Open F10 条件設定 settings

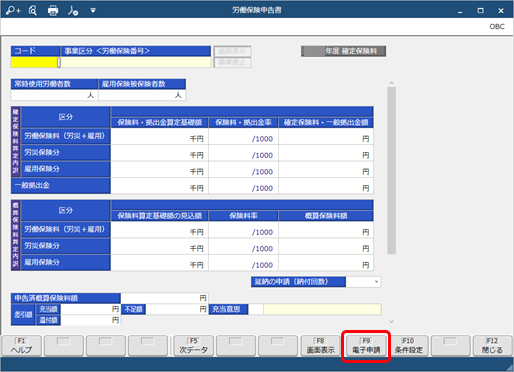coord(408,346)
